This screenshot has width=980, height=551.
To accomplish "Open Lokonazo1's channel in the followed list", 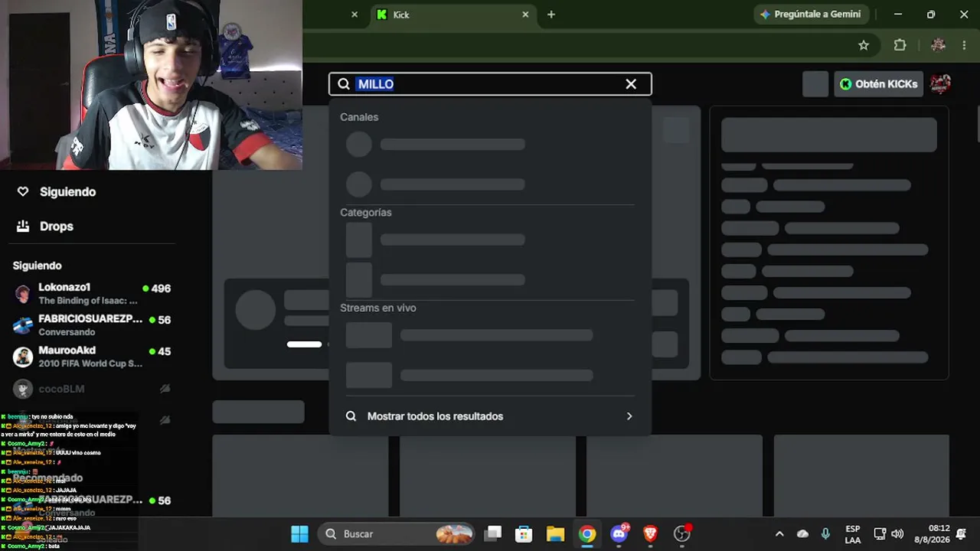I will (92, 293).
